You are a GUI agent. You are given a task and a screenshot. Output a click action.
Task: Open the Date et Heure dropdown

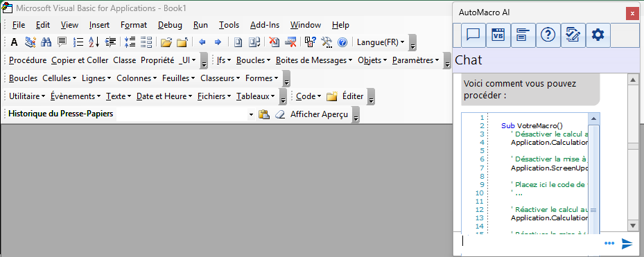[x=165, y=96]
